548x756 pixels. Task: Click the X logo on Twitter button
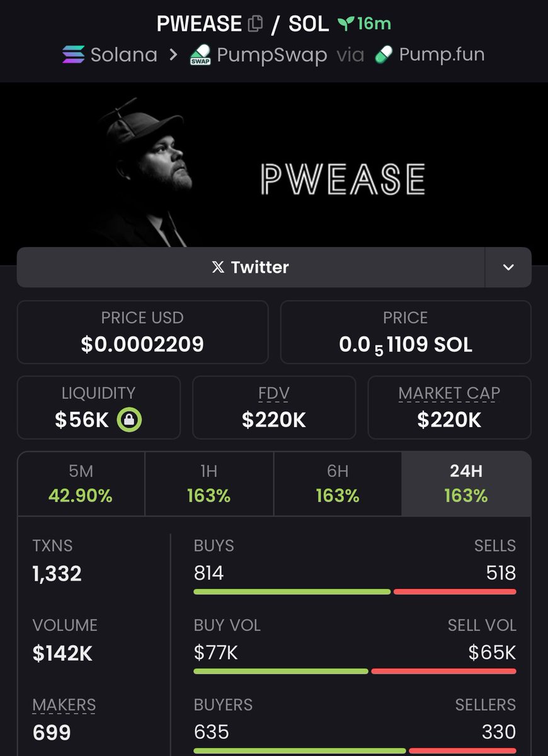pyautogui.click(x=218, y=267)
